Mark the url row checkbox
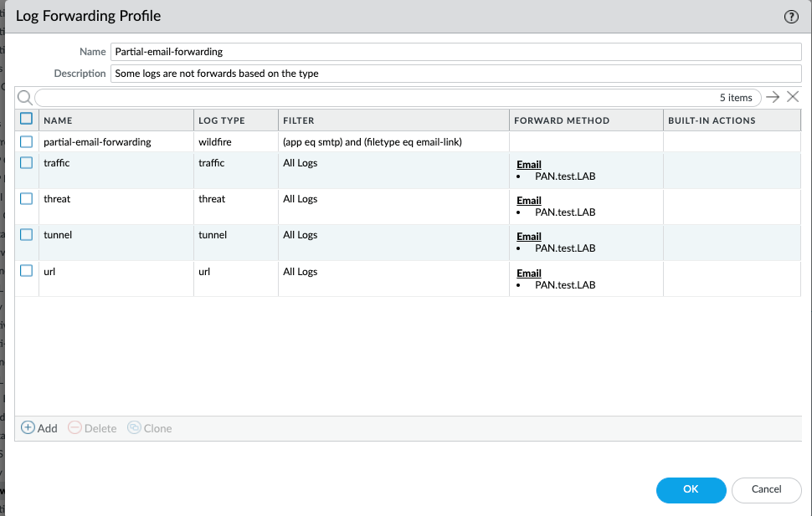 26,271
